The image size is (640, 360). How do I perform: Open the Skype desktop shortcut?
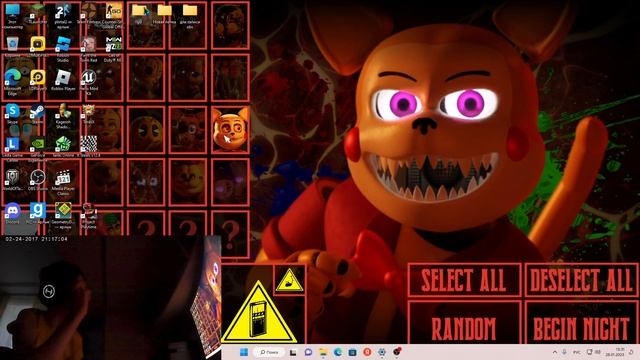point(13,113)
